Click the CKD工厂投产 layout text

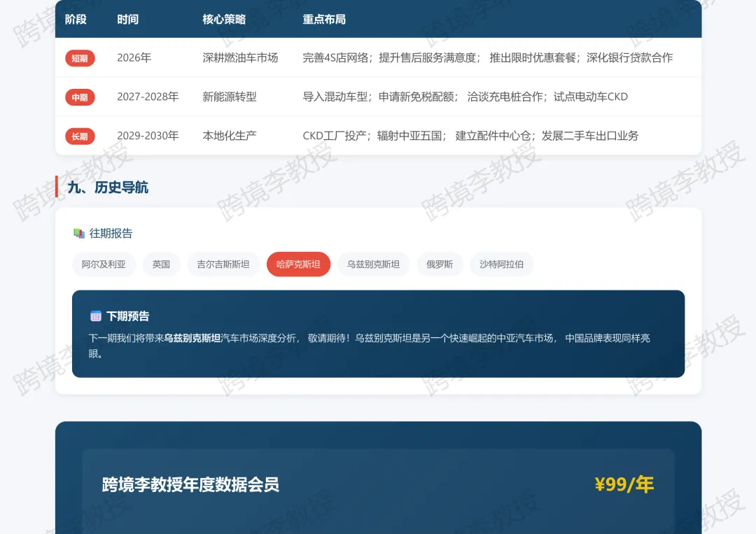[334, 136]
